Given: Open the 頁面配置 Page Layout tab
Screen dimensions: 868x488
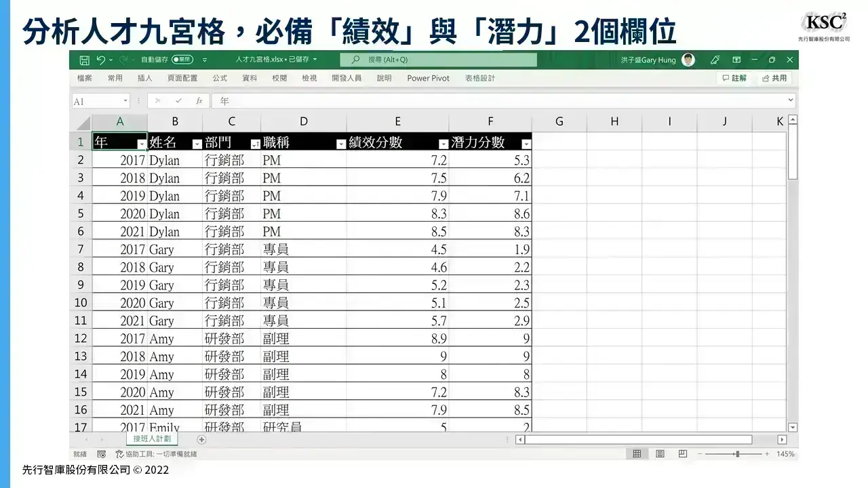Looking at the screenshot, I should click(182, 78).
